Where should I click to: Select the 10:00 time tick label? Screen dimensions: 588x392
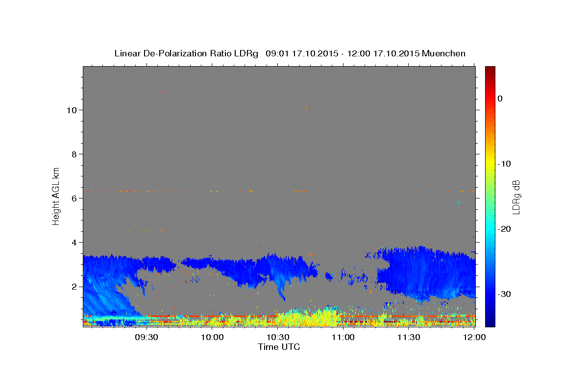[212, 338]
